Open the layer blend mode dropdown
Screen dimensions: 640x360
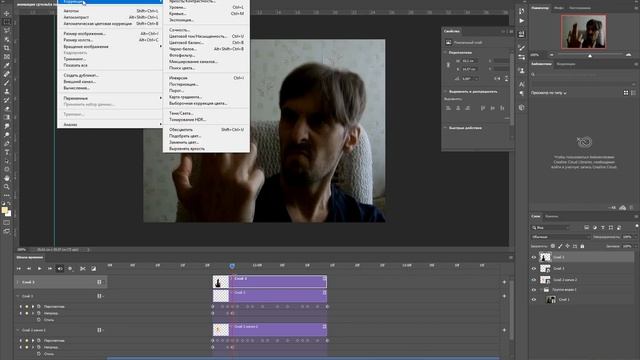click(x=561, y=237)
